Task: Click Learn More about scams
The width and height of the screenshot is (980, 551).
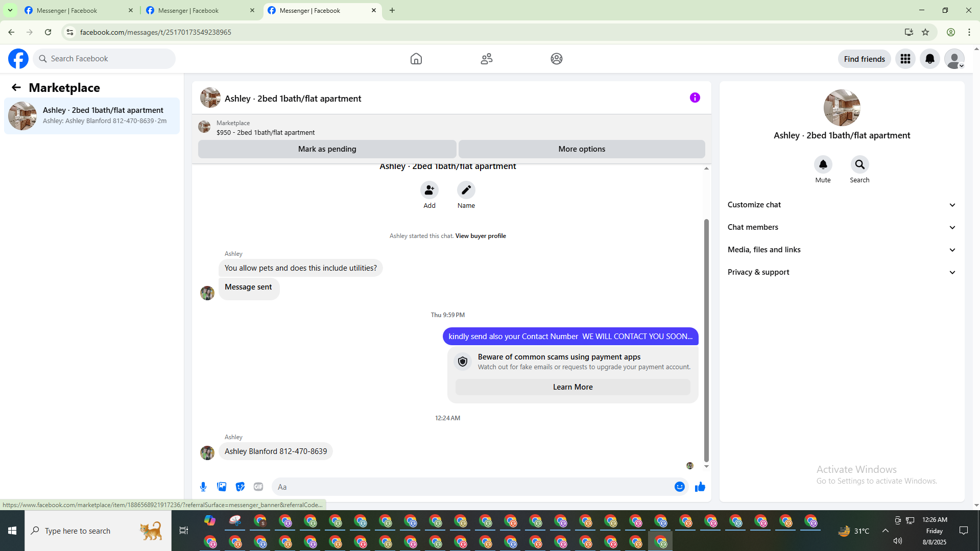Action: pos(573,387)
